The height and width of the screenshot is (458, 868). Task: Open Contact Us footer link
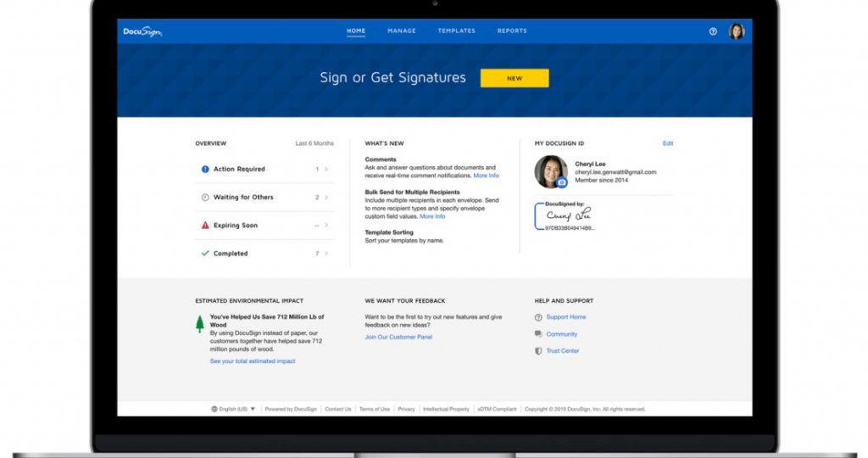point(337,410)
